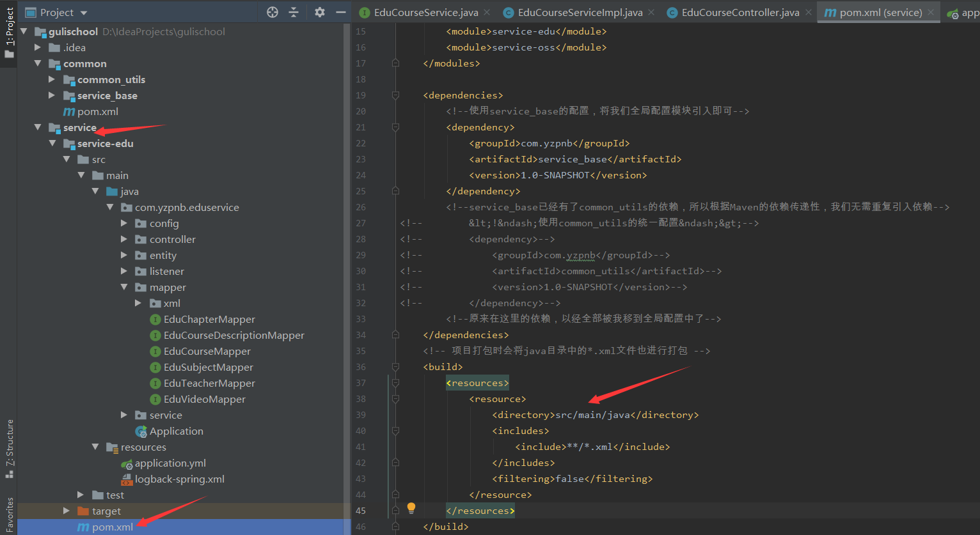The height and width of the screenshot is (535, 980).
Task: Fold the build block at line 36
Action: [395, 367]
